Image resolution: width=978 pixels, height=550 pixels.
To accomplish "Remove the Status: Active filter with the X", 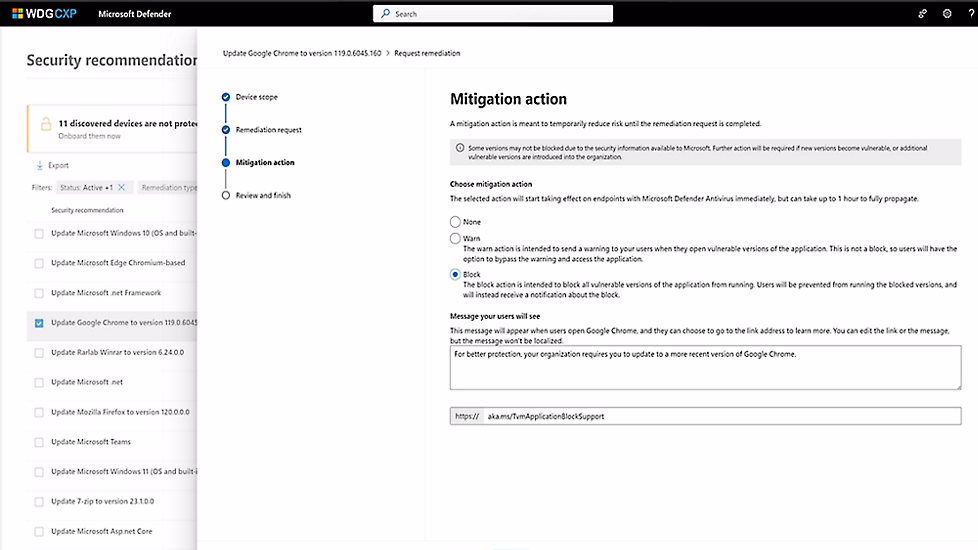I will 122,187.
